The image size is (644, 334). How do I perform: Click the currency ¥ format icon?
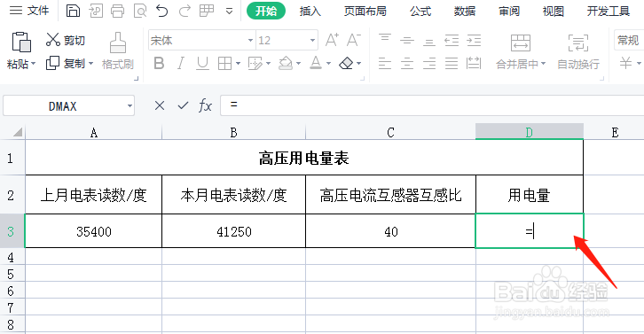[625, 63]
